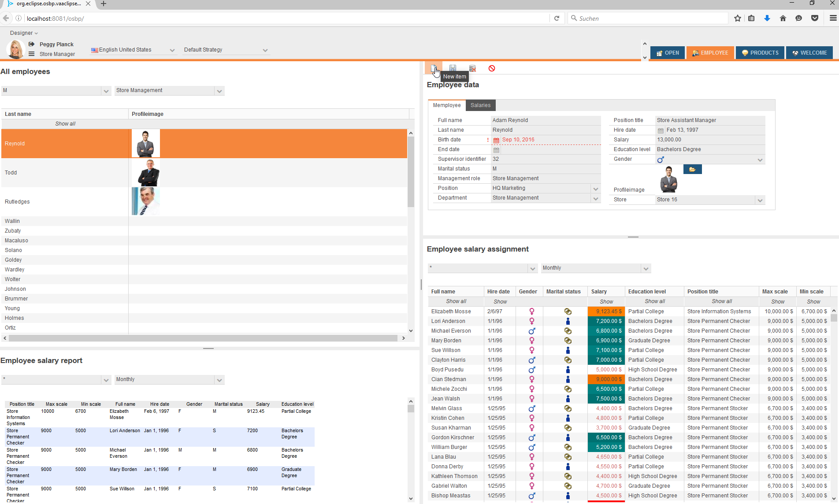Open the Designer dropdown menu
This screenshot has height=504, width=839.
tap(24, 33)
